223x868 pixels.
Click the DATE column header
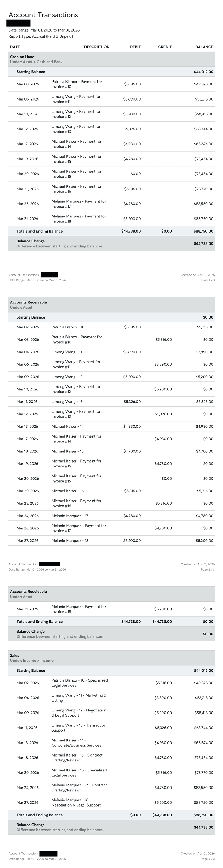click(15, 47)
